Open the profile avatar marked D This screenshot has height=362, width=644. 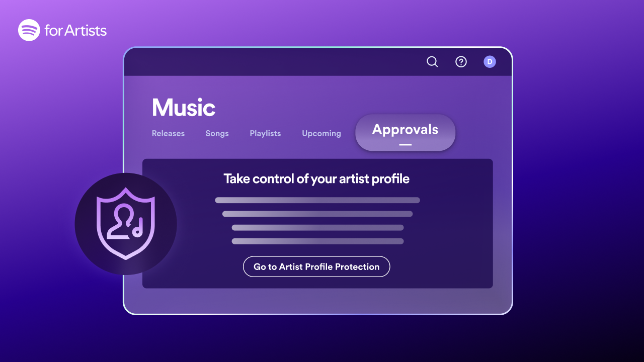[x=490, y=61]
